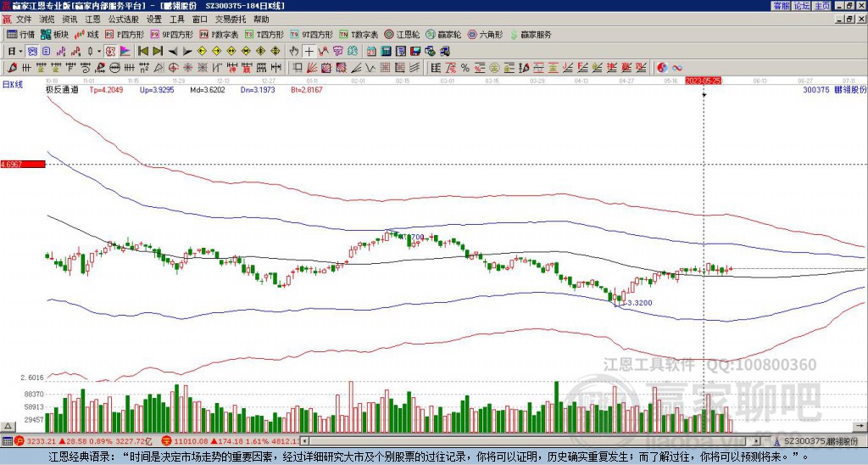Screen dimensions: 868x465
Task: Open the 公式选股 menu
Action: pyautogui.click(x=123, y=20)
